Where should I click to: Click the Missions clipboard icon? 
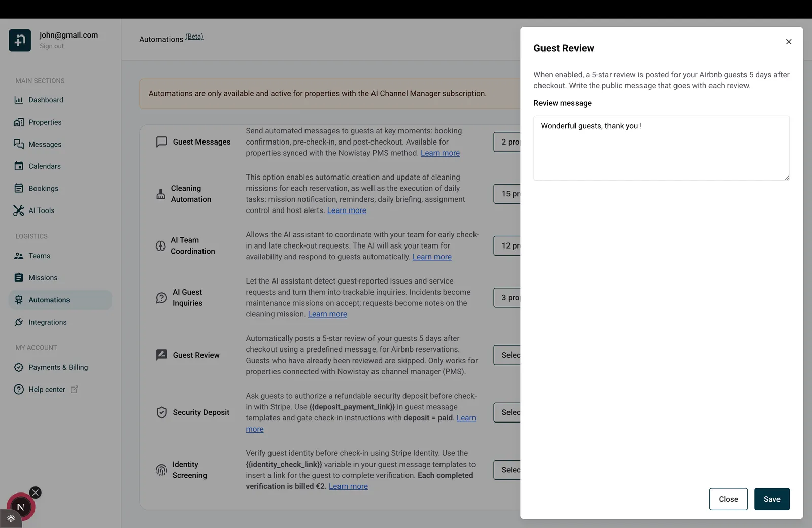pyautogui.click(x=19, y=278)
